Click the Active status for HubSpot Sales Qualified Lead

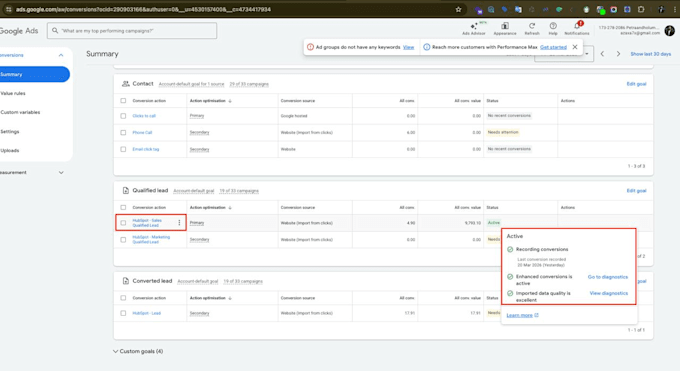click(494, 223)
